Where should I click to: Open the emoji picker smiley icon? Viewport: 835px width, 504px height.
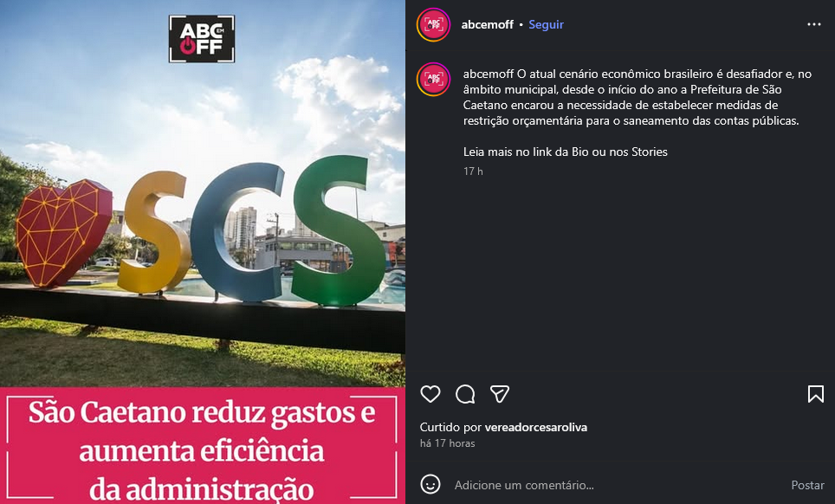pyautogui.click(x=430, y=484)
